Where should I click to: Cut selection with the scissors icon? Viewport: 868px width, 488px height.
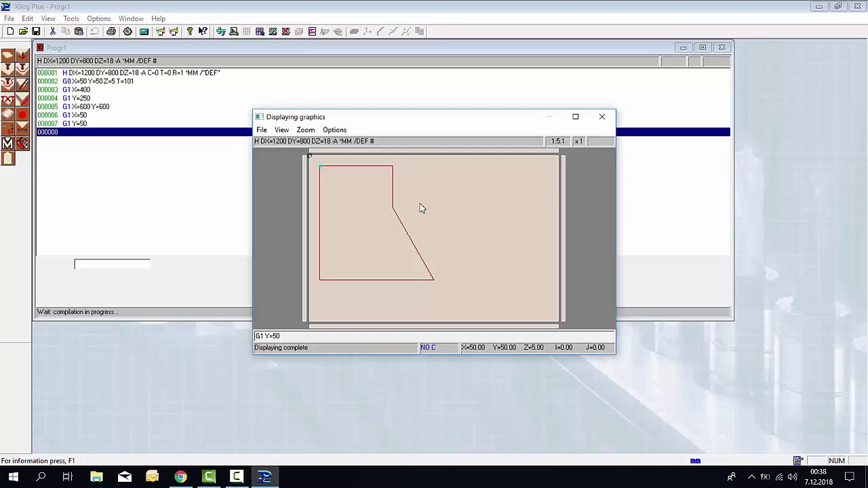(53, 31)
